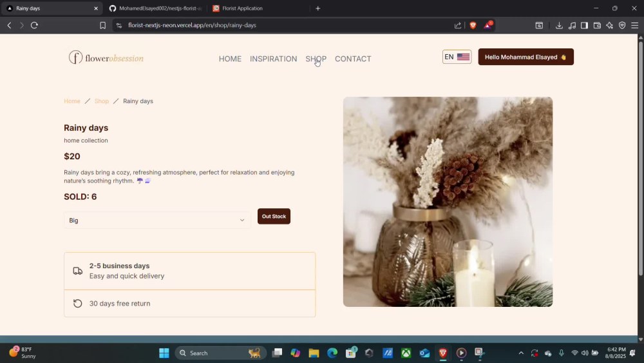Click the flower obsession logo

[x=106, y=57]
